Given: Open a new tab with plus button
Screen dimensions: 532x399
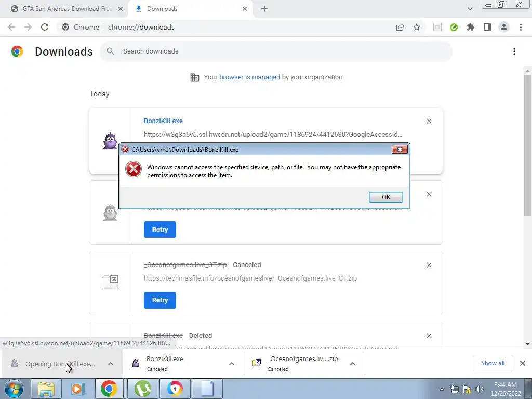Looking at the screenshot, I should (x=264, y=9).
